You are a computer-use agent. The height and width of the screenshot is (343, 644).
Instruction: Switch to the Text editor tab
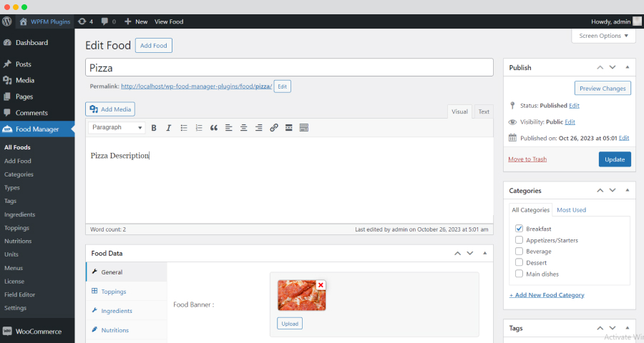tap(484, 111)
